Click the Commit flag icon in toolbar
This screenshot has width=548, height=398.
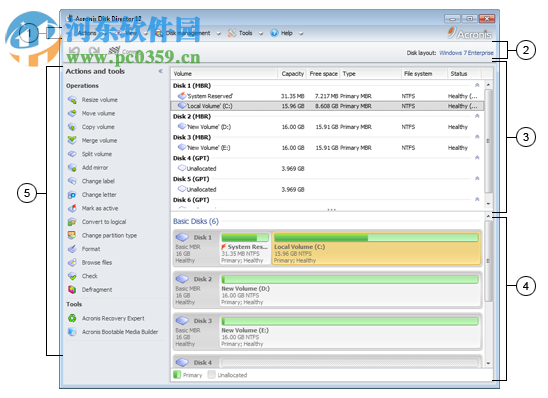pos(114,51)
